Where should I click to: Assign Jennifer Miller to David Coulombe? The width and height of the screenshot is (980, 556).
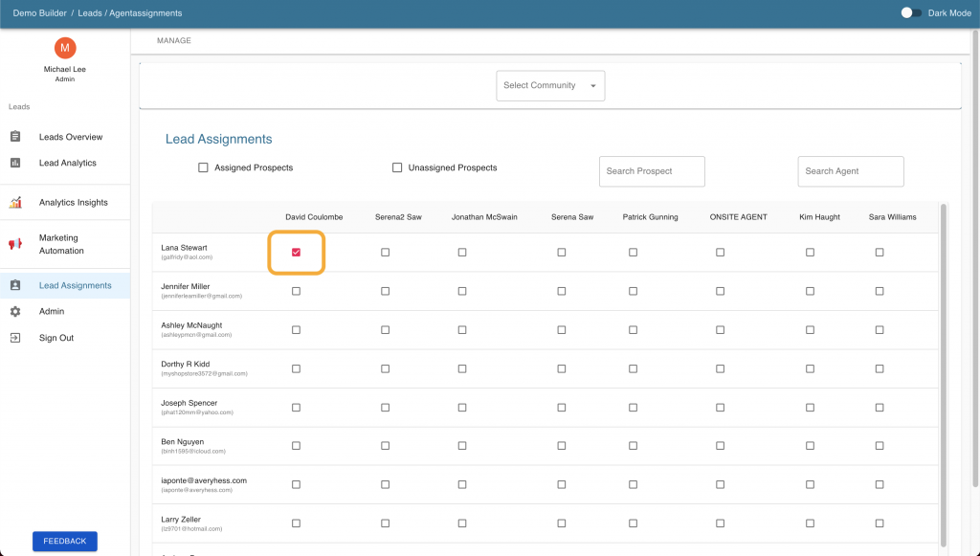coord(297,291)
